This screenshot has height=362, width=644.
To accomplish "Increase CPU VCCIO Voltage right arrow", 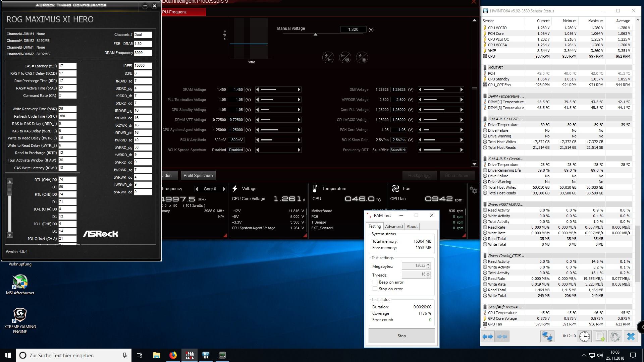I will (x=462, y=120).
